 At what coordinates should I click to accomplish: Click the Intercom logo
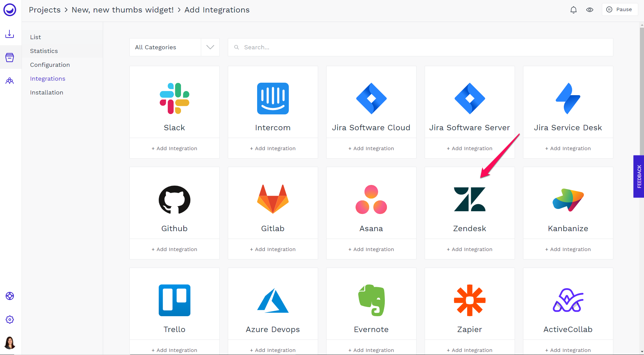click(x=273, y=99)
